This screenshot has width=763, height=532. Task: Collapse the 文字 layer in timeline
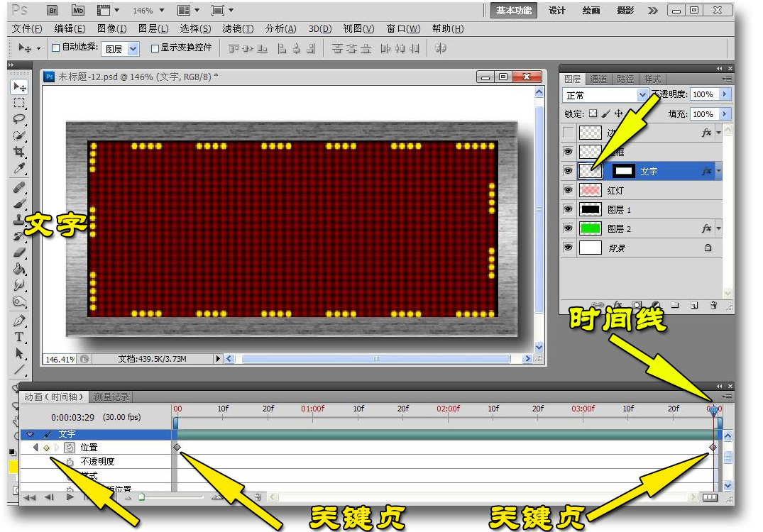30,434
